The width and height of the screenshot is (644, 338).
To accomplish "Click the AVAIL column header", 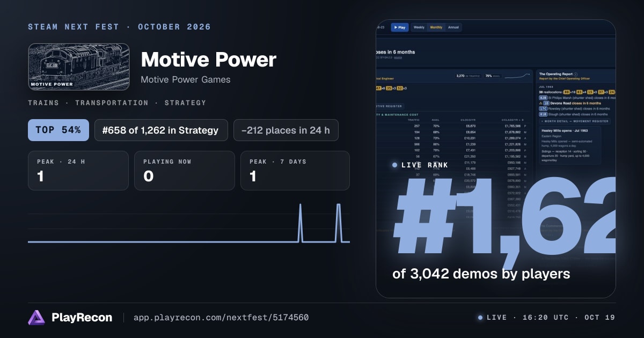I will click(435, 120).
